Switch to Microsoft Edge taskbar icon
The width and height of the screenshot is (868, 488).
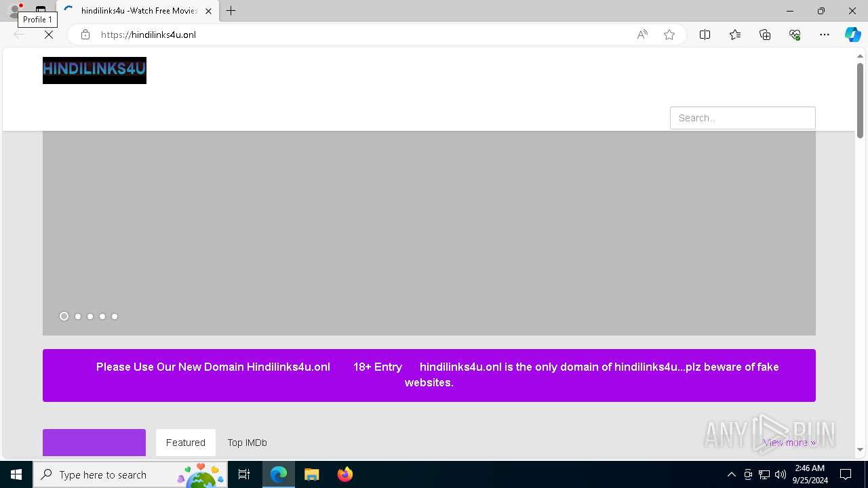[x=279, y=474]
